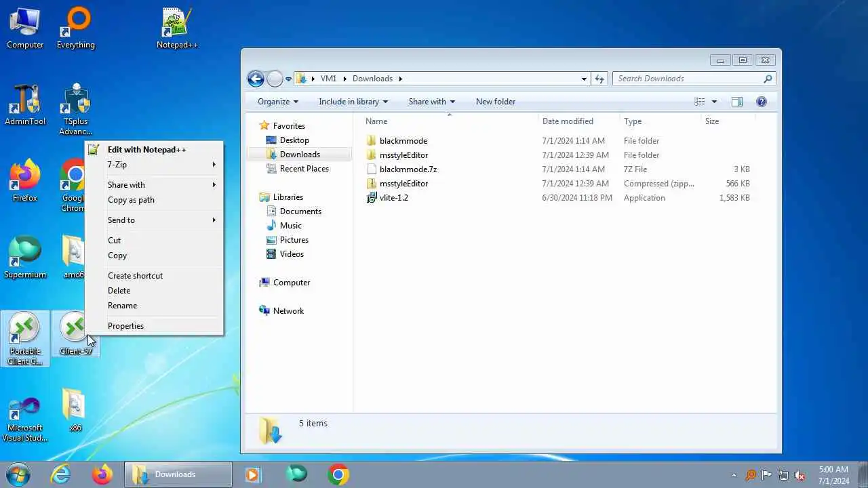
Task: Click the Explorer back arrow button
Action: pos(256,79)
